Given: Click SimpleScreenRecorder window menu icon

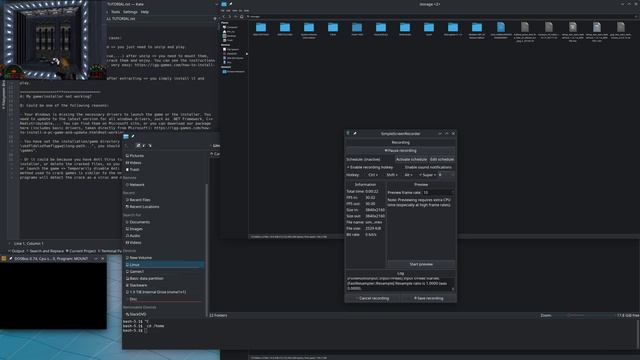Looking at the screenshot, I should tap(348, 133).
